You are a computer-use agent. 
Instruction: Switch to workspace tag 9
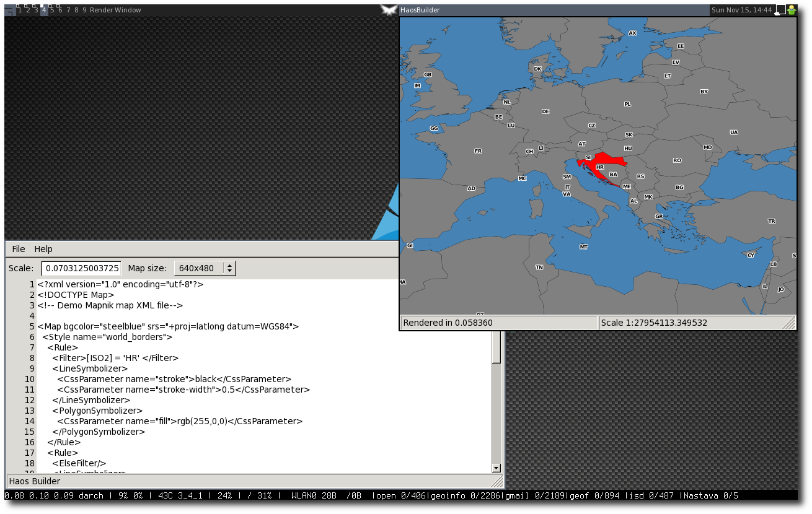tap(84, 10)
